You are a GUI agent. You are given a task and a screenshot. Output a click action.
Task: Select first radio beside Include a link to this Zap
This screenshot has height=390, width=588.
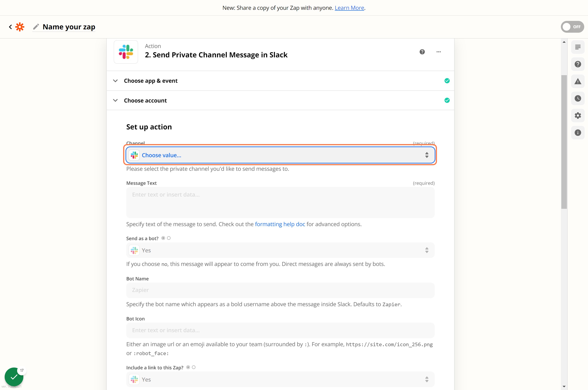point(188,367)
